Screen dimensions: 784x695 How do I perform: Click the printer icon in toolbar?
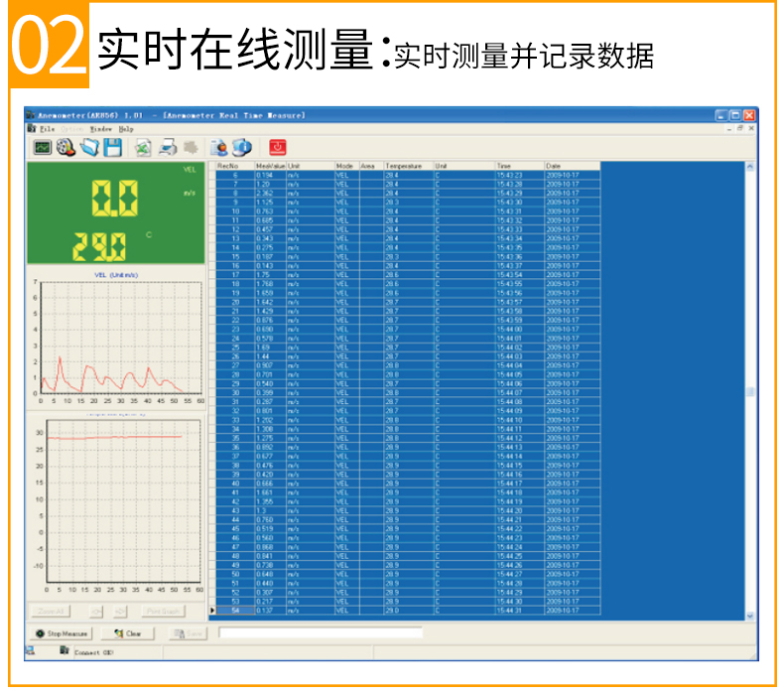pyautogui.click(x=168, y=147)
